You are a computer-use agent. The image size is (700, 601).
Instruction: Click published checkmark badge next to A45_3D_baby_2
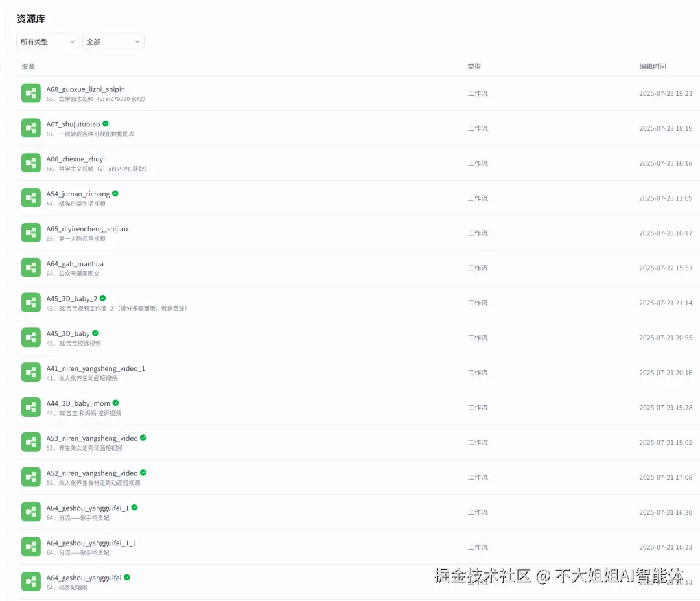coord(102,298)
